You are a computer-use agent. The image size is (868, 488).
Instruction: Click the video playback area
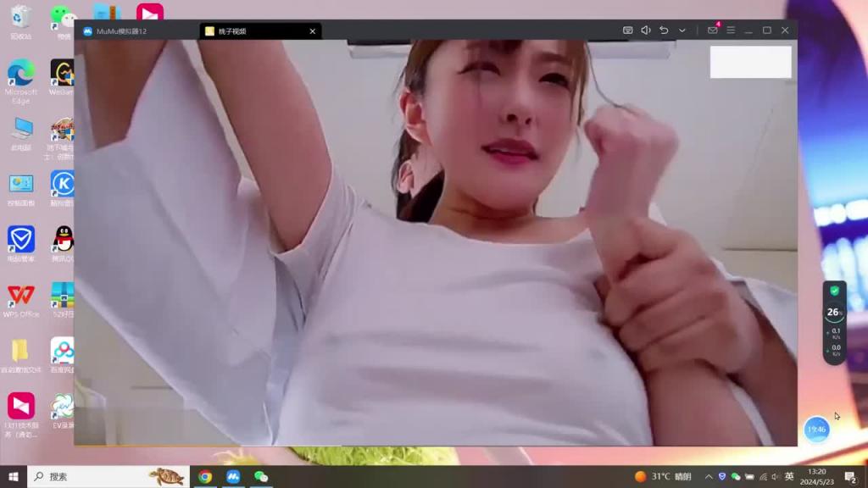click(x=436, y=242)
